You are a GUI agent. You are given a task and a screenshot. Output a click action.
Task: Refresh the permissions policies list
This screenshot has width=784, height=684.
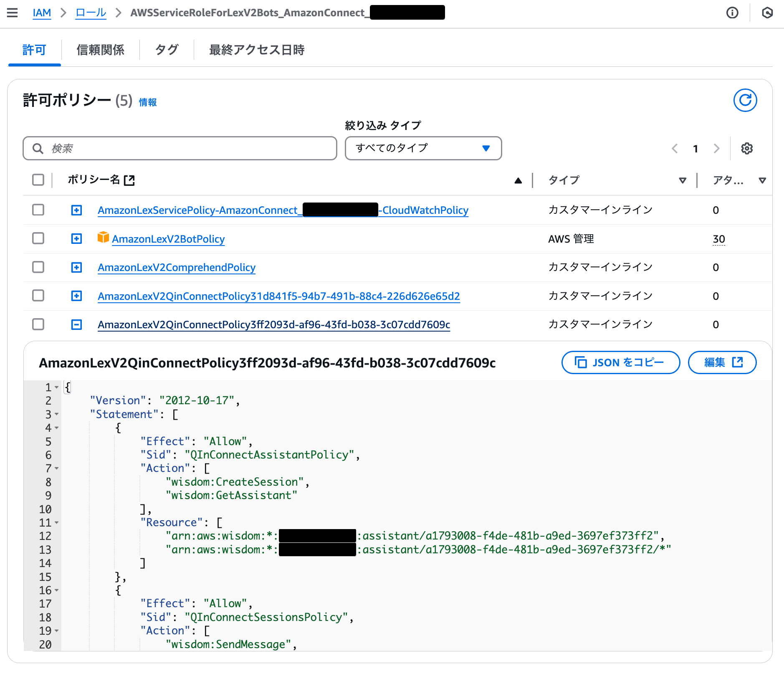point(745,100)
